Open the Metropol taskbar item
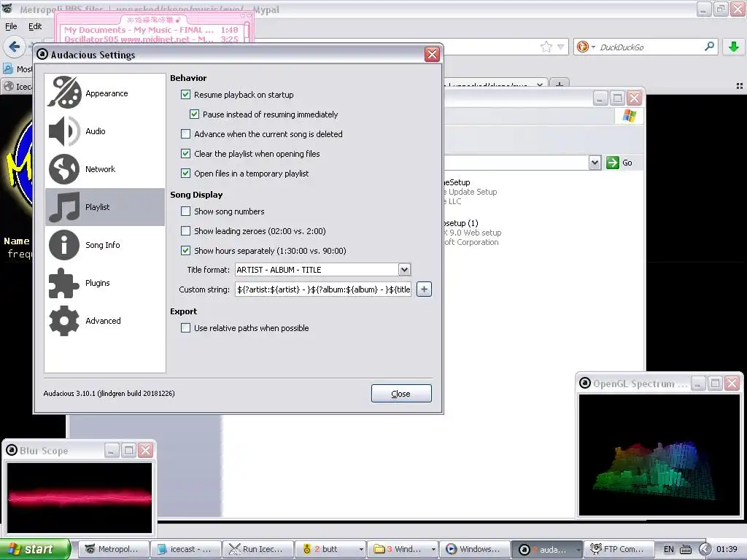This screenshot has width=747, height=560. pyautogui.click(x=114, y=549)
